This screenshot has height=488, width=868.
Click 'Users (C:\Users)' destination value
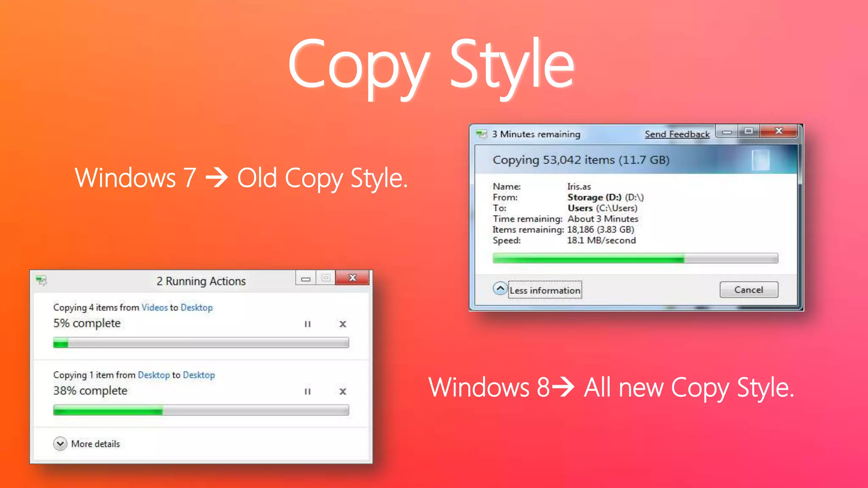602,208
